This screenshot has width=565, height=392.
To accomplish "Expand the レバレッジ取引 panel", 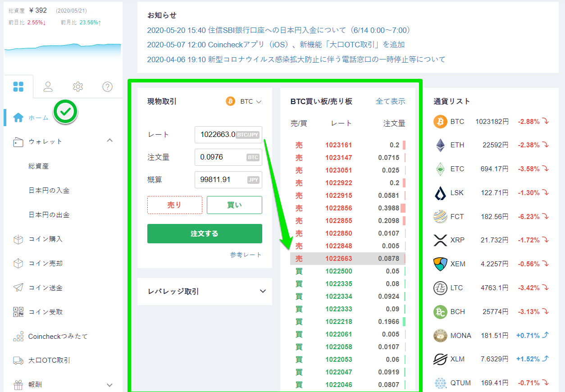I will click(263, 291).
